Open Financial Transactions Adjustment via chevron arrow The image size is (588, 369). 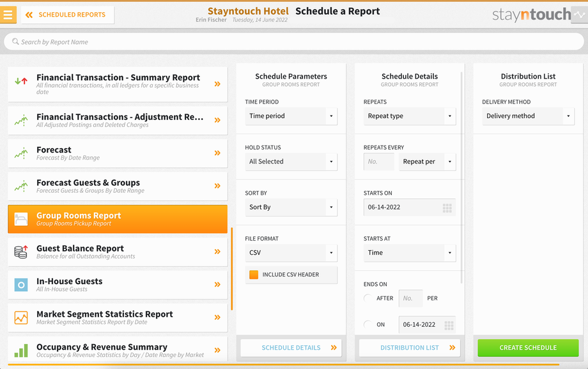[x=217, y=120]
